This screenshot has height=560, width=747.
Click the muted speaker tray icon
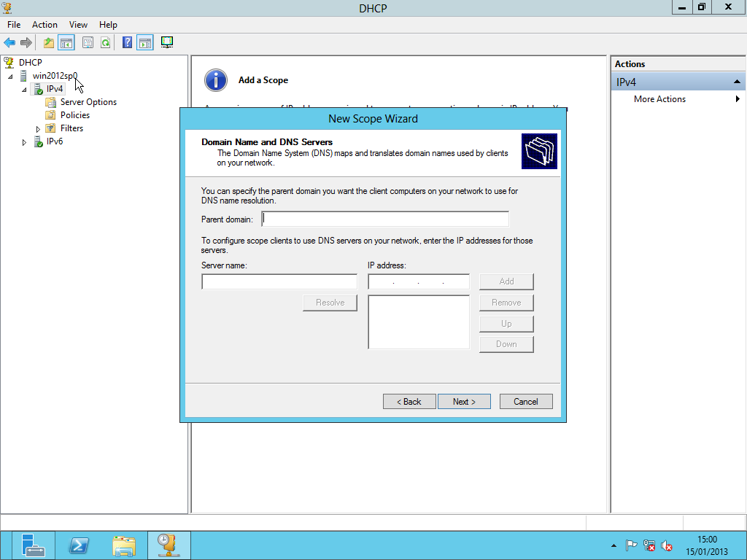tap(667, 545)
